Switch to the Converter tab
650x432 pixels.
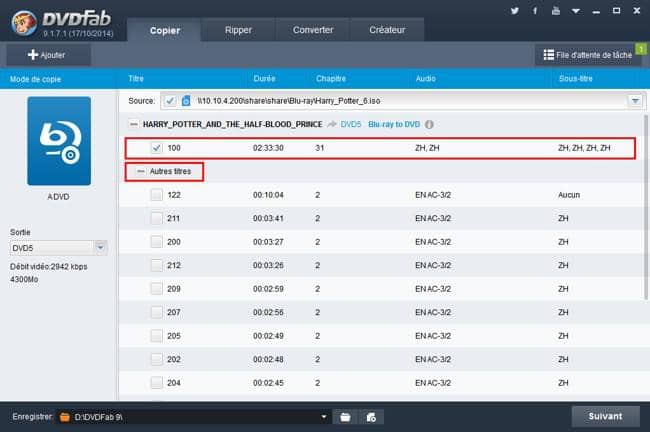pyautogui.click(x=313, y=30)
